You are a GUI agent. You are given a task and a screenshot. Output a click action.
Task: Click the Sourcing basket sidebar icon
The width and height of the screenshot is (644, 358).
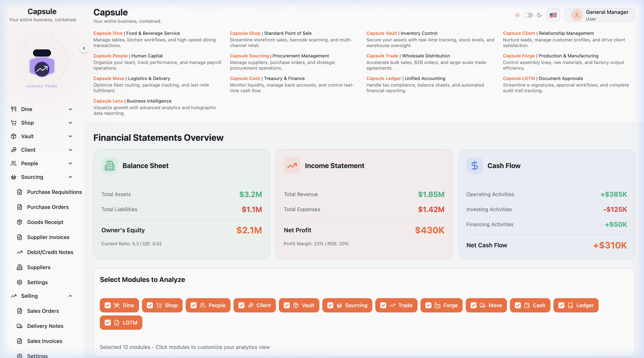tap(14, 177)
